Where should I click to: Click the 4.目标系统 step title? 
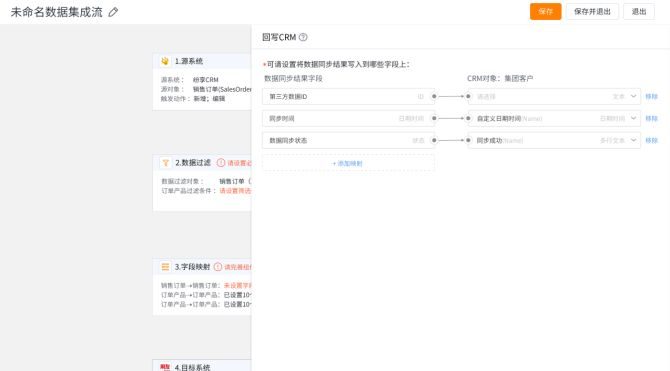click(x=192, y=367)
